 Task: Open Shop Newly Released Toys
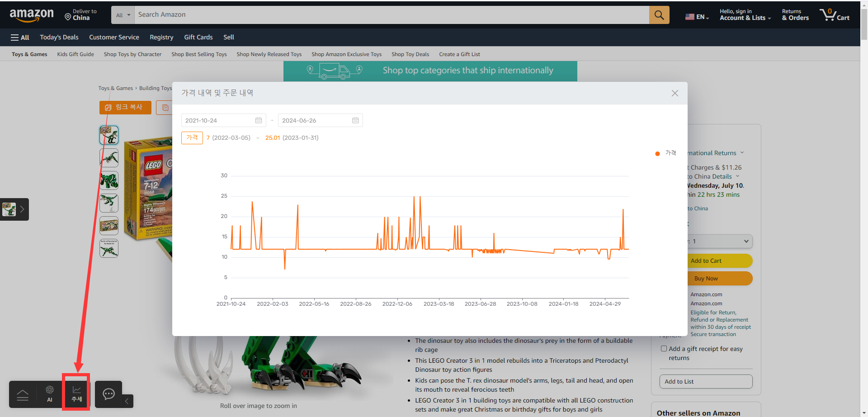(269, 54)
